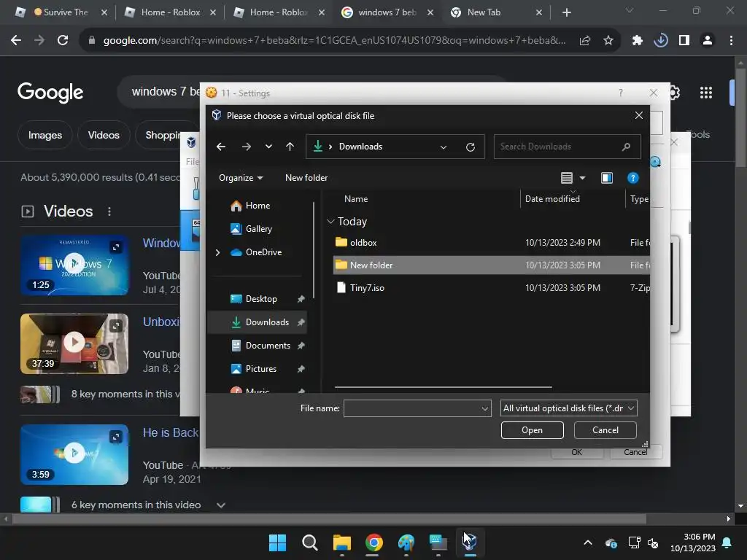Play the 37:39 unboxing video thumbnail
The width and height of the screenshot is (747, 560).
[x=74, y=343]
